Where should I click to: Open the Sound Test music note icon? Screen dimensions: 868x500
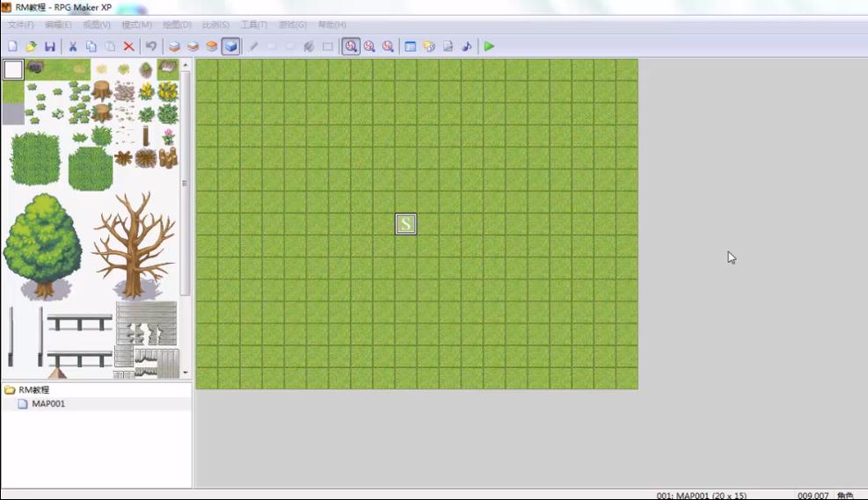pyautogui.click(x=467, y=47)
